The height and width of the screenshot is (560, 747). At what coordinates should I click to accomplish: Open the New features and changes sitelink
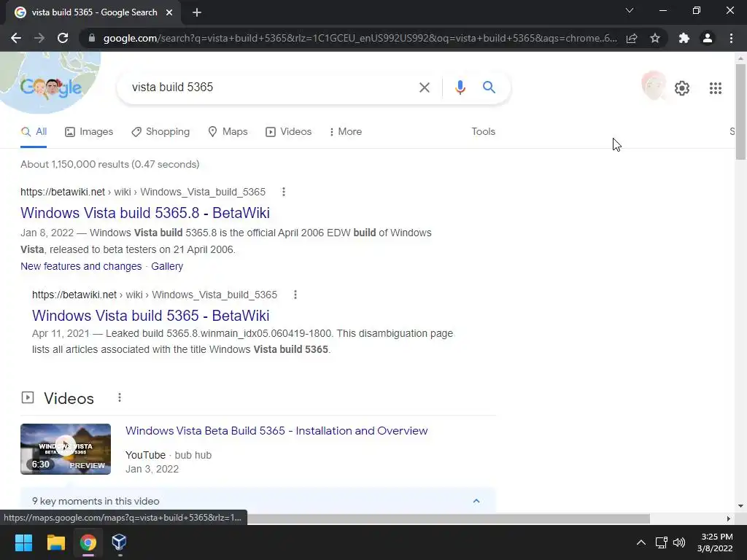click(81, 266)
